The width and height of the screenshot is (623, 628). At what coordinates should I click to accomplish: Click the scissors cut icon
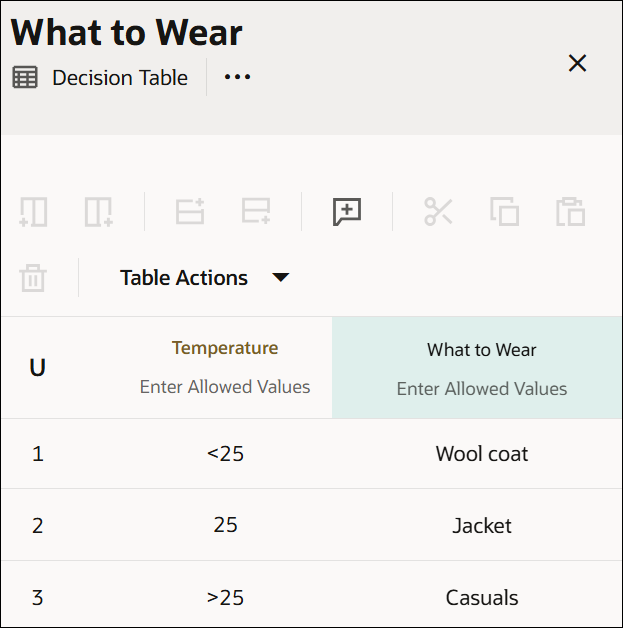pos(438,211)
